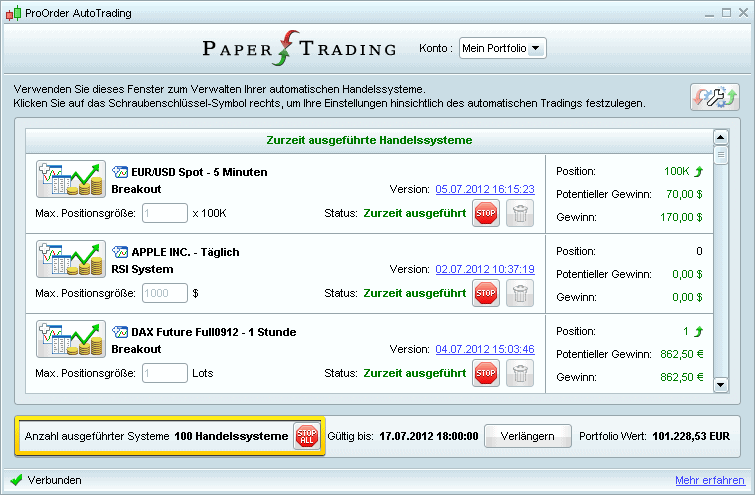Open version link 05.07.2012 16:15:23
This screenshot has height=495, width=755.
pos(485,189)
